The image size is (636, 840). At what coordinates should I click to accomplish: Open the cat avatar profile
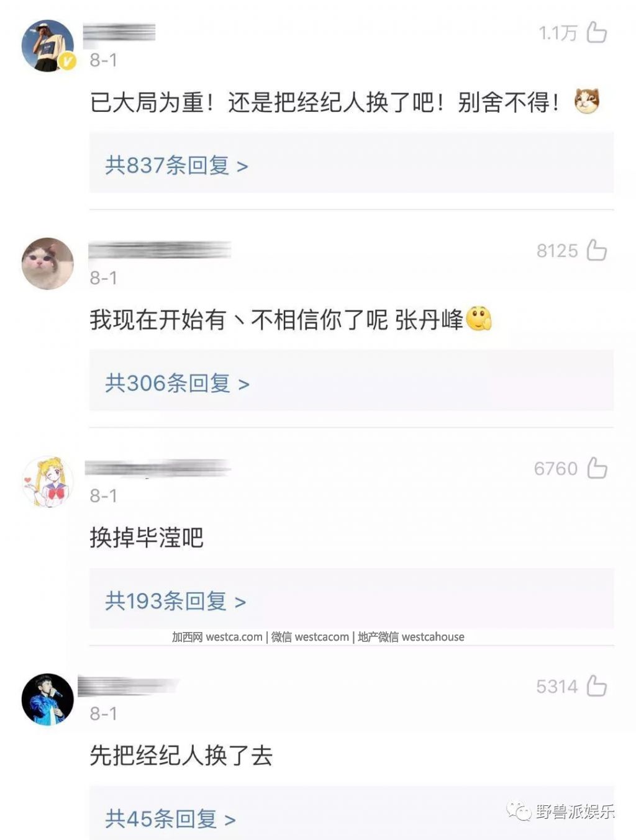[48, 263]
